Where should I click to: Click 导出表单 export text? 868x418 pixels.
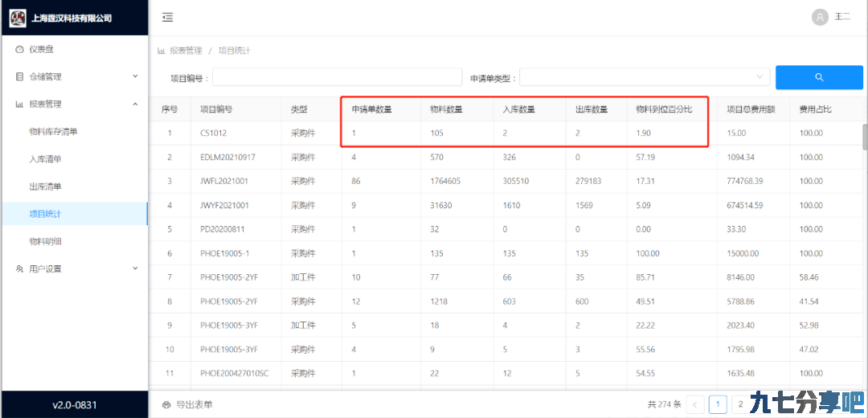(194, 404)
